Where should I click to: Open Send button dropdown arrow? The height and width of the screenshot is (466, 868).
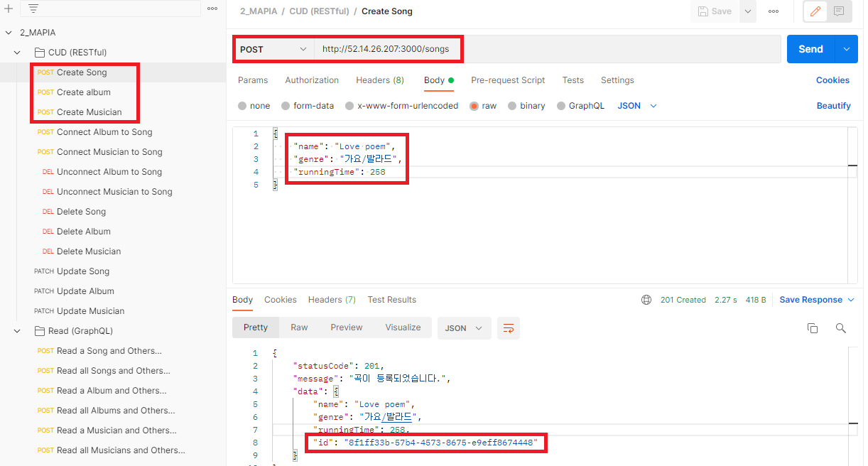pyautogui.click(x=846, y=49)
